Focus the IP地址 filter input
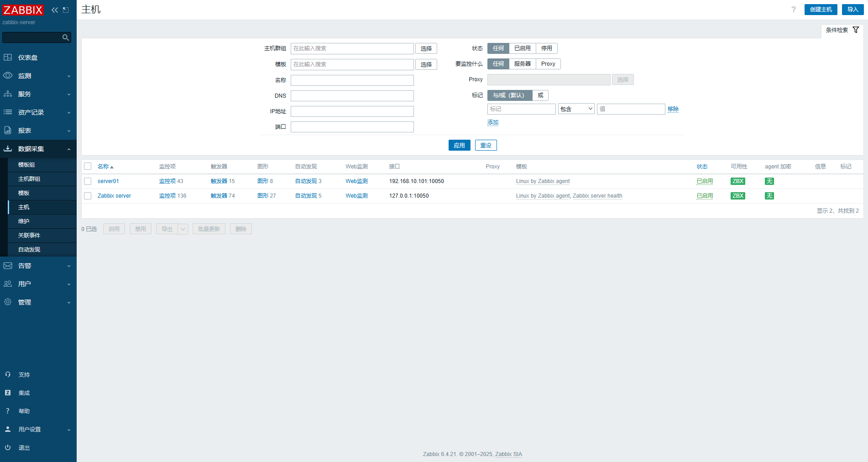 click(x=352, y=111)
